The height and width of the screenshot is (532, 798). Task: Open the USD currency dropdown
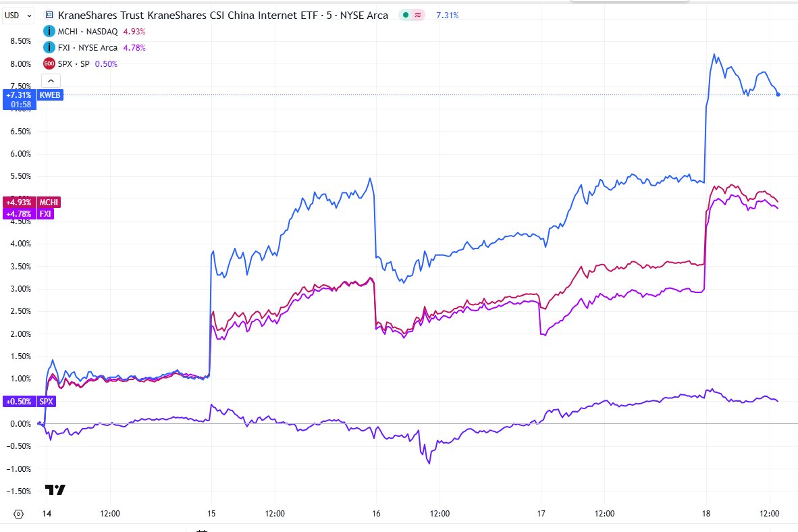[18, 16]
